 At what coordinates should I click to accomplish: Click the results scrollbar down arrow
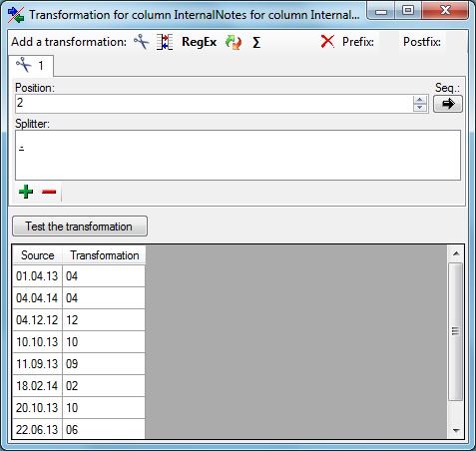click(x=456, y=431)
